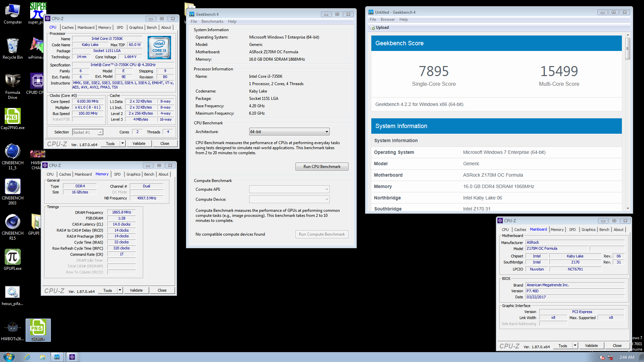
Task: Click the Intel Core i3 logo in CPU-Z
Action: coord(159,48)
